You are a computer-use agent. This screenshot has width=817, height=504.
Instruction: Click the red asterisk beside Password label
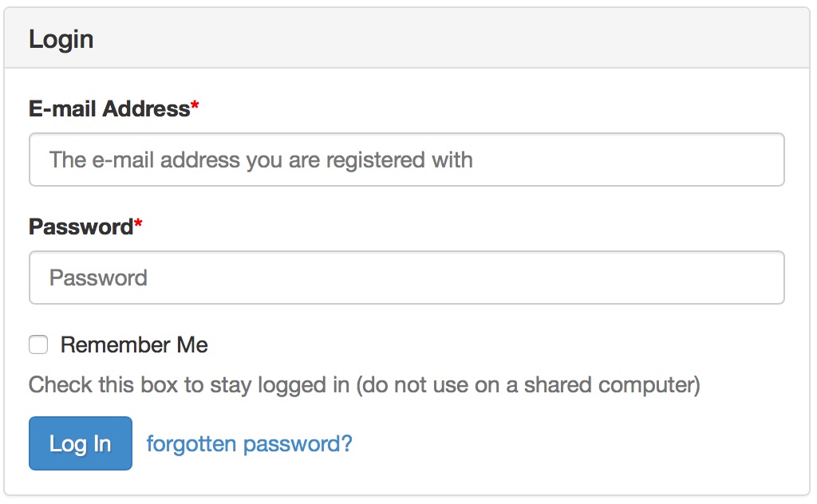(x=138, y=225)
